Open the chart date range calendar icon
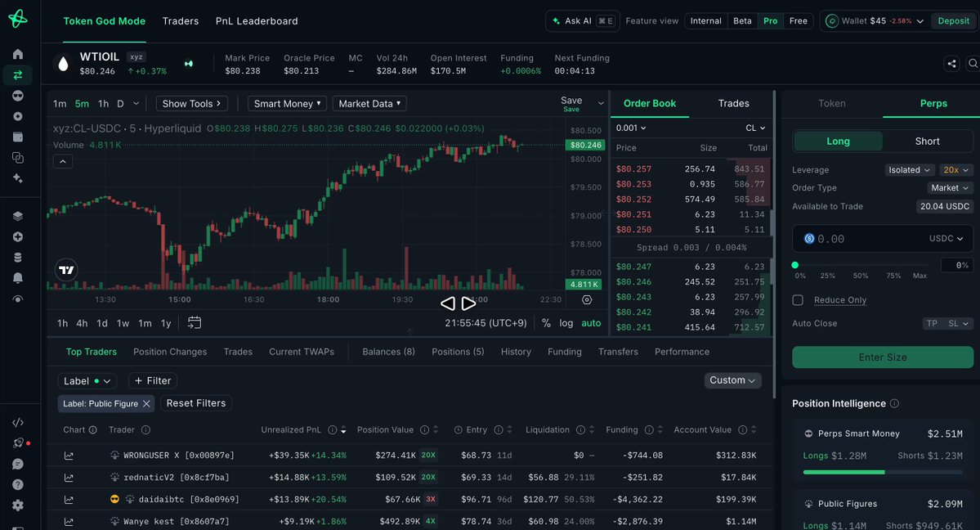The height and width of the screenshot is (530, 980). click(195, 323)
